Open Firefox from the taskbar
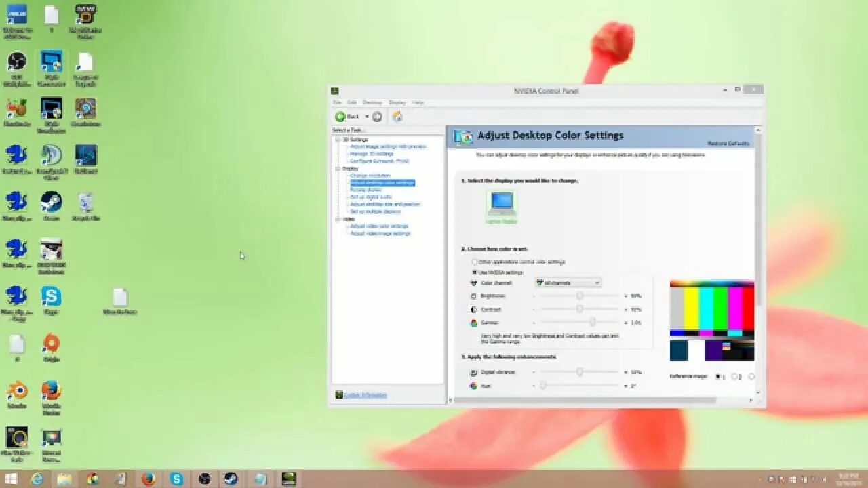 149,479
